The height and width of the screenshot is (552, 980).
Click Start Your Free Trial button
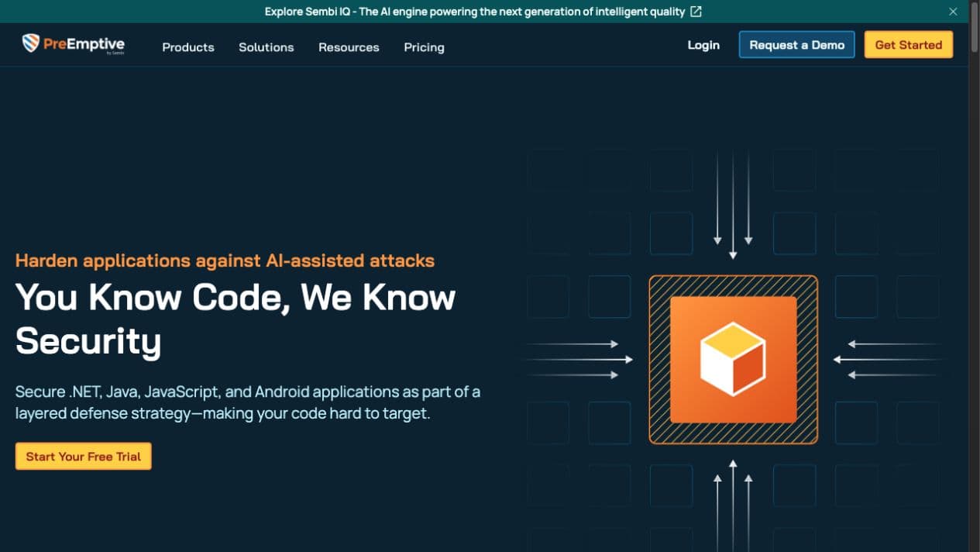pos(84,457)
